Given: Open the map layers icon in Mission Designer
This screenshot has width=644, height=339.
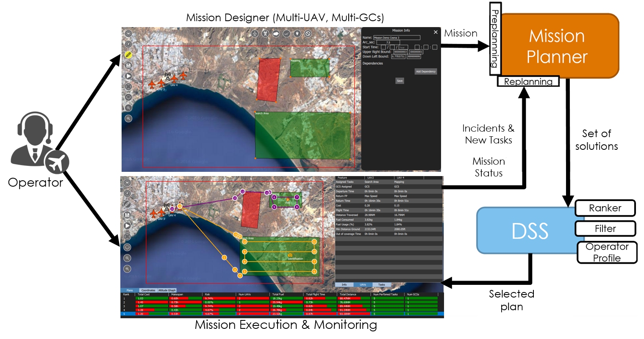Looking at the screenshot, I should 128,97.
